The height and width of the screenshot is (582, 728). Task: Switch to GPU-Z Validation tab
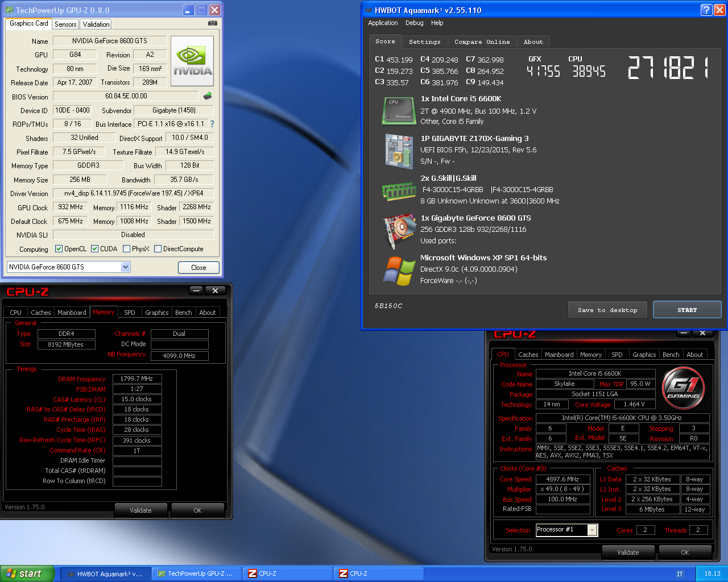[x=96, y=24]
